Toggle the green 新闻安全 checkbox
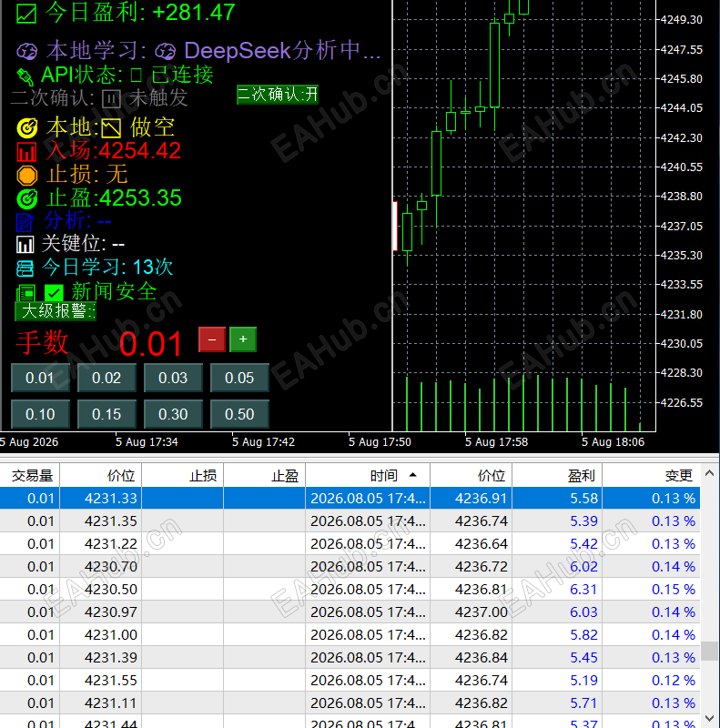This screenshot has width=720, height=728. click(x=54, y=293)
